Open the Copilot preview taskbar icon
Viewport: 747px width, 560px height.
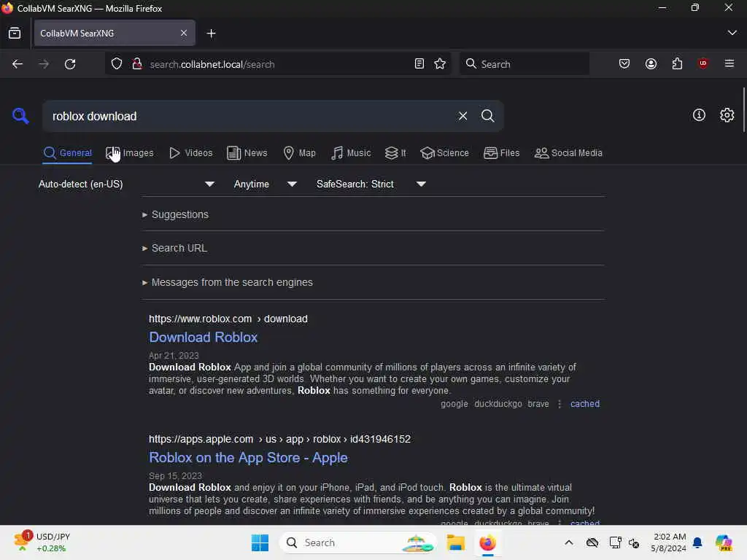tap(724, 542)
